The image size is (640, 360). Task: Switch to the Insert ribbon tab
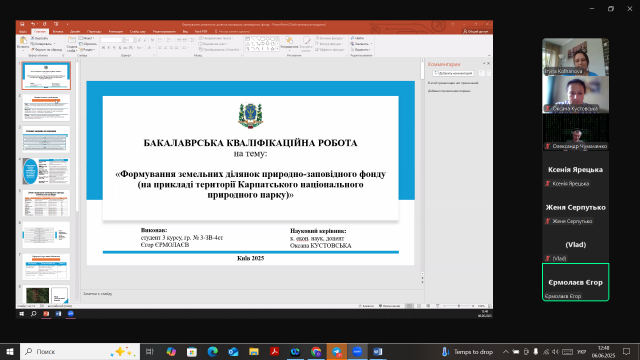point(58,31)
